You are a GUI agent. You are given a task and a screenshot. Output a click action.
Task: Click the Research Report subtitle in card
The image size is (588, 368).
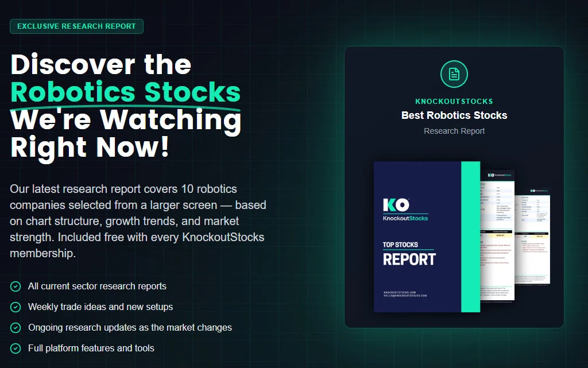click(454, 131)
